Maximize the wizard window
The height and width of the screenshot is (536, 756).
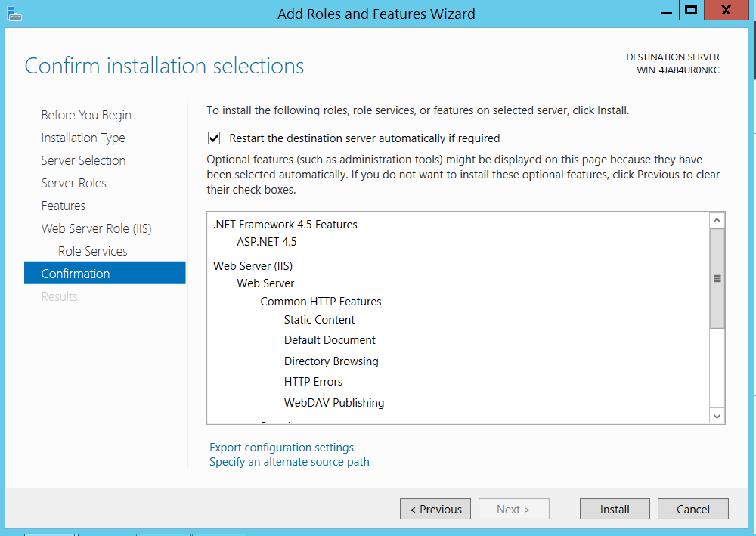click(x=692, y=11)
